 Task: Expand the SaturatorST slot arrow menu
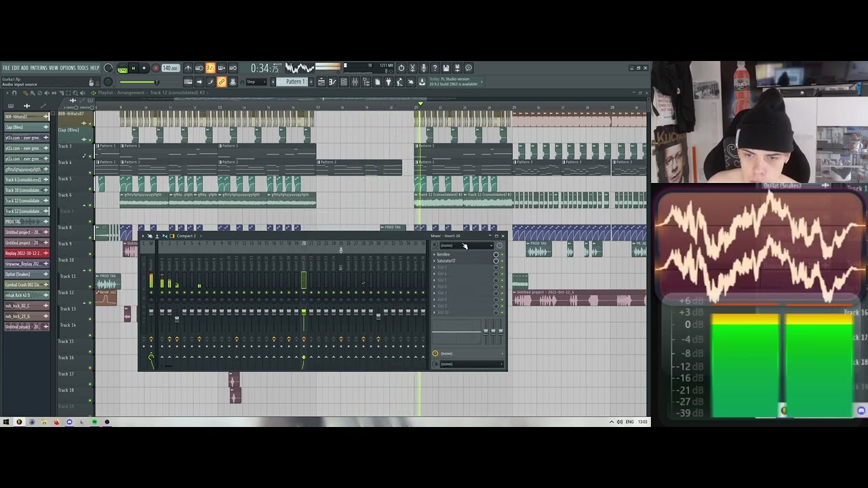[x=434, y=261]
